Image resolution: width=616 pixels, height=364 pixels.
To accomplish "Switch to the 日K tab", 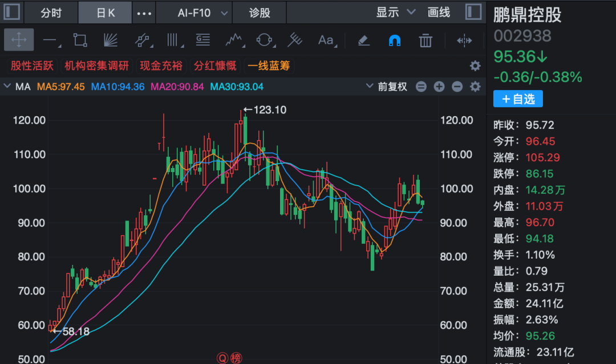I will coord(106,13).
